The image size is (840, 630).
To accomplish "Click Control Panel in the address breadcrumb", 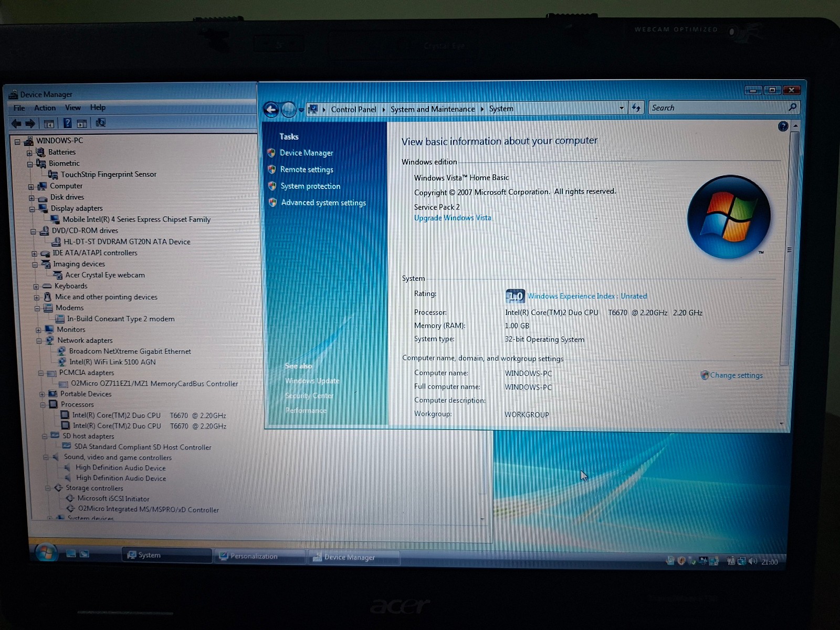I will point(353,109).
